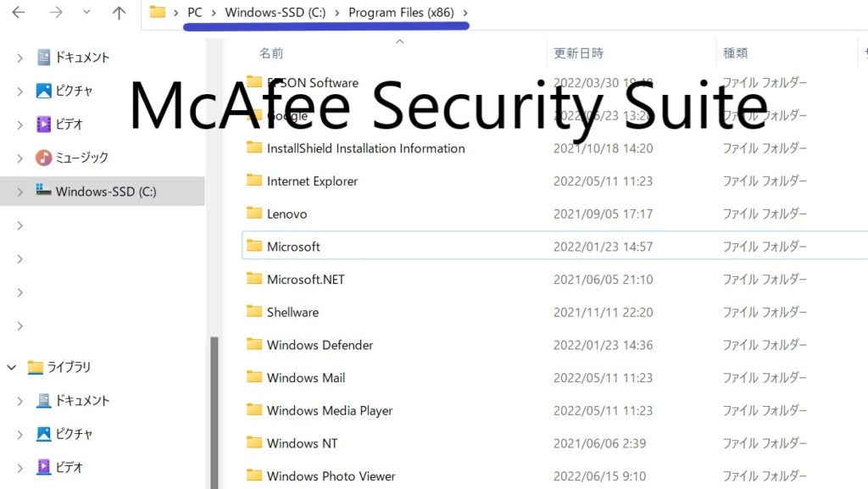Image resolution: width=868 pixels, height=489 pixels.
Task: Select the Videos icon in sidebar
Action: [x=44, y=124]
